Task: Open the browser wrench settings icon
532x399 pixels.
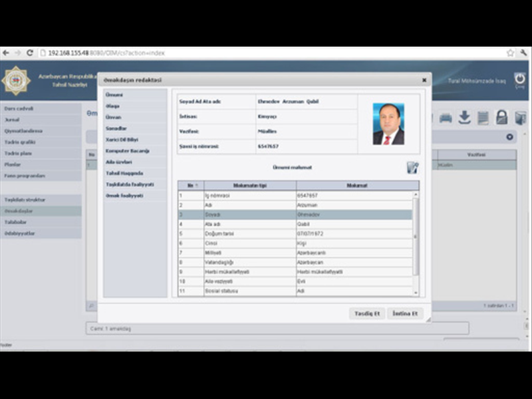Action: tap(523, 53)
